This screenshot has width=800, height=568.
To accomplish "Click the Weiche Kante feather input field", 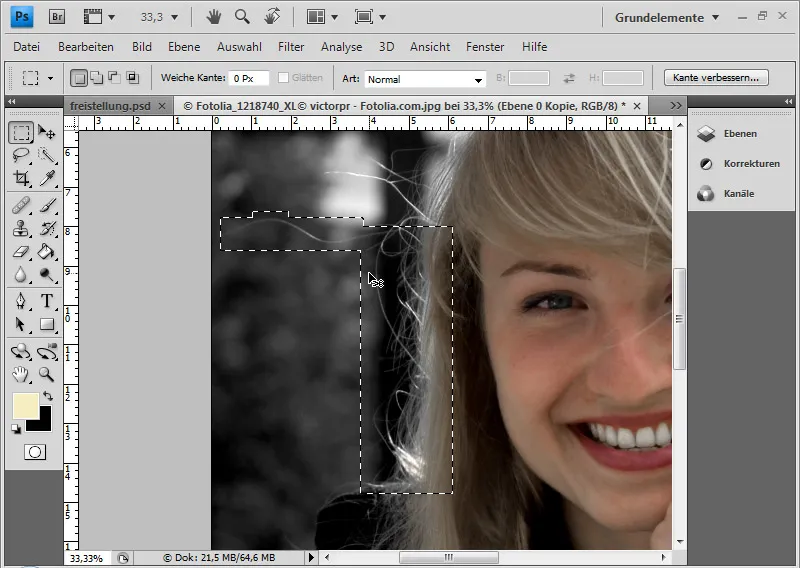I will click(248, 78).
